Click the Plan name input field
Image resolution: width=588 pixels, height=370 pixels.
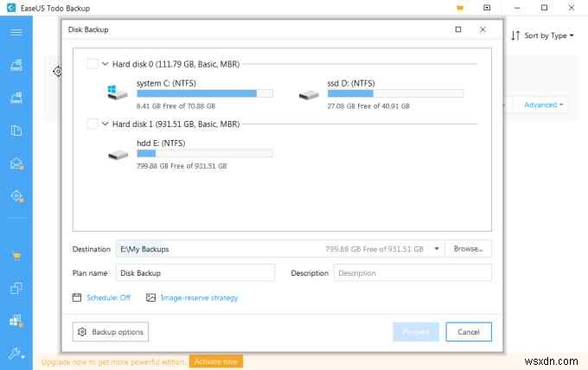tap(195, 273)
